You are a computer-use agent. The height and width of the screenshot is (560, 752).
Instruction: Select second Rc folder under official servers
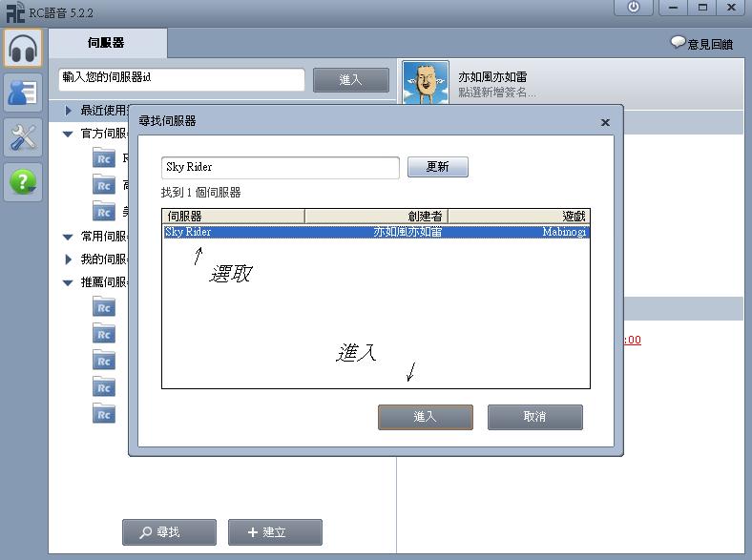pyautogui.click(x=104, y=184)
